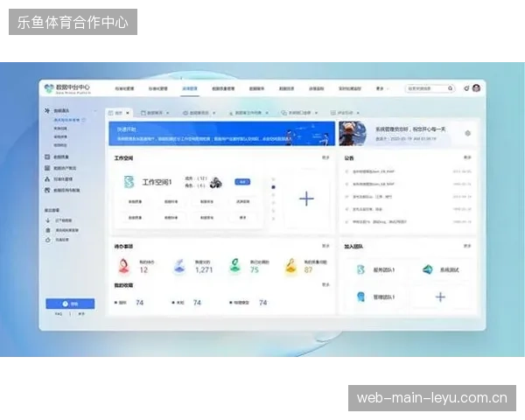Expand the 更多 dropdown in the top navigation
The image size is (525, 420).
point(382,88)
